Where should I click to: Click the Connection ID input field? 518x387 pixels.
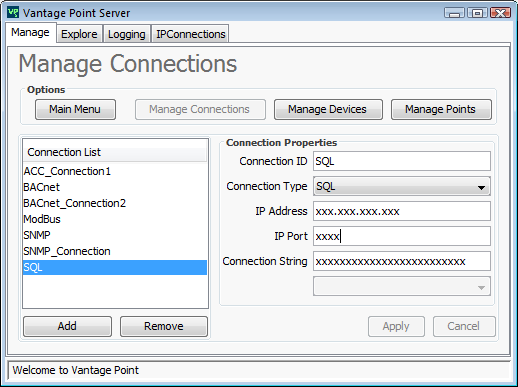402,161
